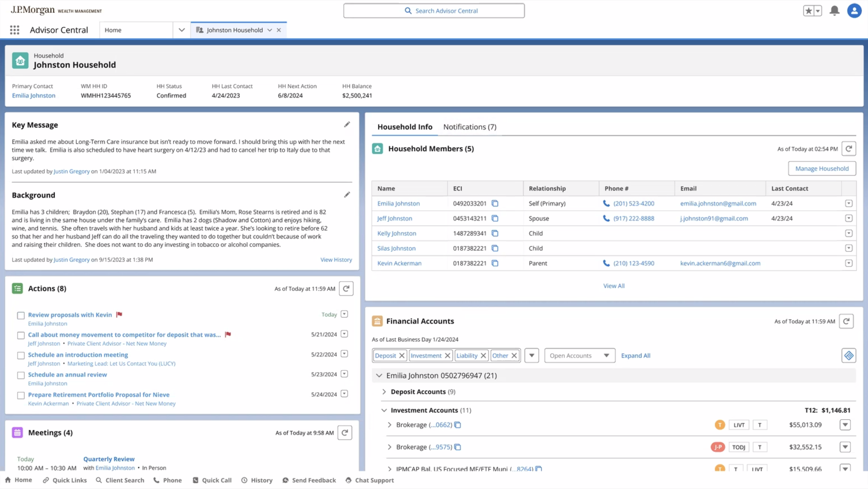
Task: Email kevin.ackerman6@gmail.com
Action: (720, 263)
